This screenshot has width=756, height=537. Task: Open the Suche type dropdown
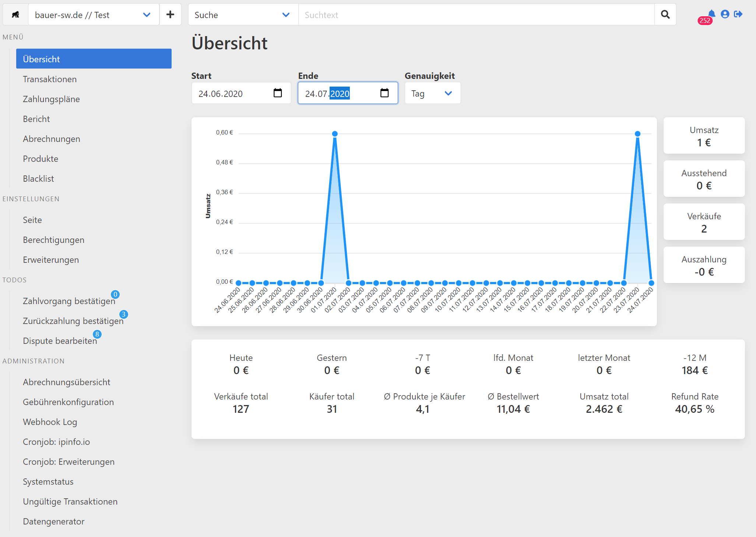coord(243,15)
